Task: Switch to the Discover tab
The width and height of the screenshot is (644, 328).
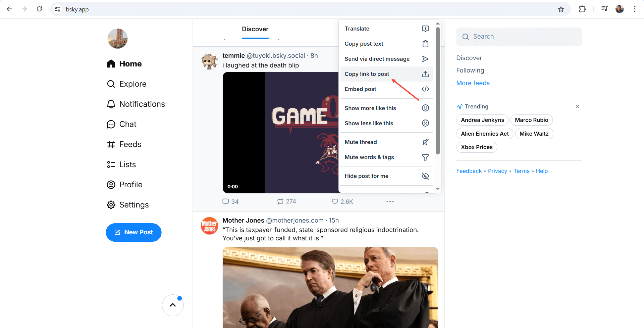Action: tap(255, 29)
